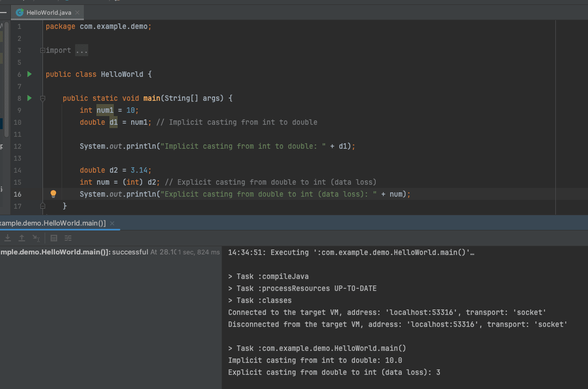
Task: Close the HelloWorld.java editor tab
Action: pos(77,13)
